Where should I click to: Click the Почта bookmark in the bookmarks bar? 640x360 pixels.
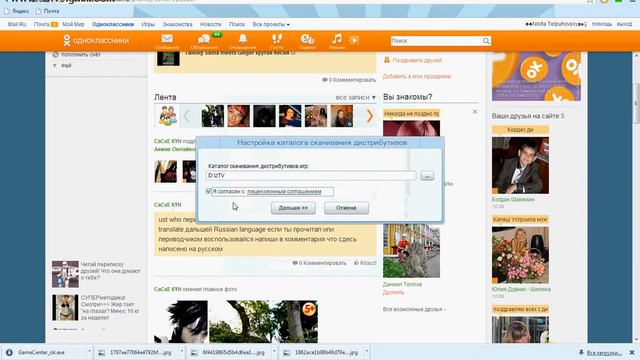point(48,11)
